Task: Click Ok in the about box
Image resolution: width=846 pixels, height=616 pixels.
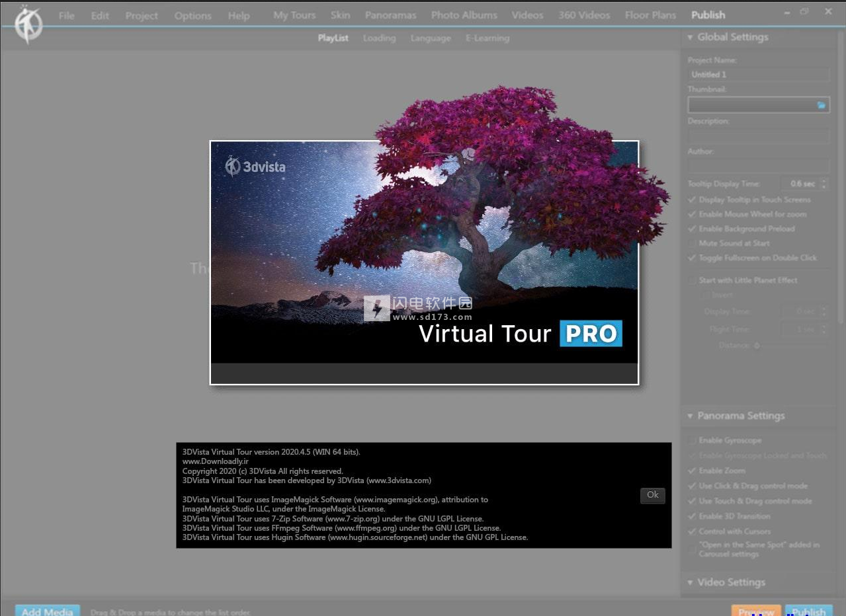Action: (652, 495)
